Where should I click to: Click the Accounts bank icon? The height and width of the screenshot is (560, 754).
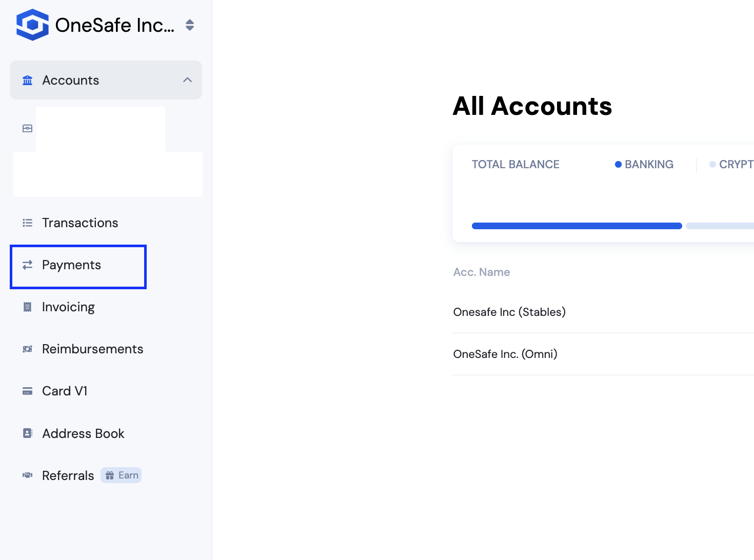pyautogui.click(x=28, y=81)
